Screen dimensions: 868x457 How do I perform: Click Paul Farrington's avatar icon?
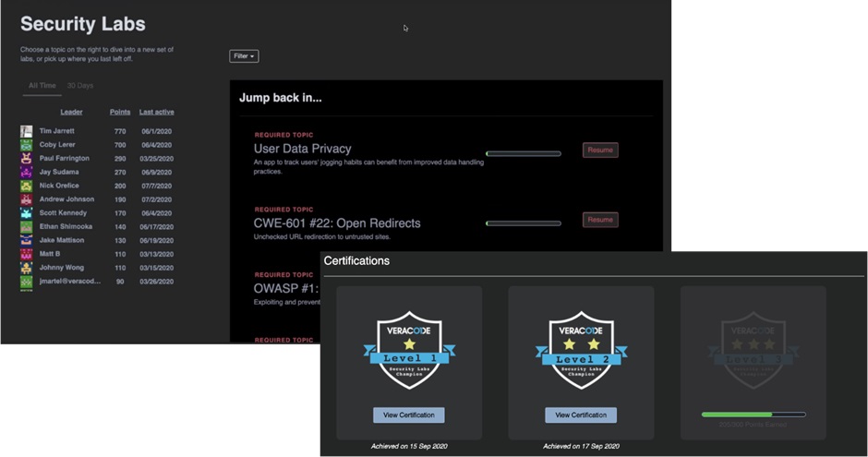pos(26,158)
